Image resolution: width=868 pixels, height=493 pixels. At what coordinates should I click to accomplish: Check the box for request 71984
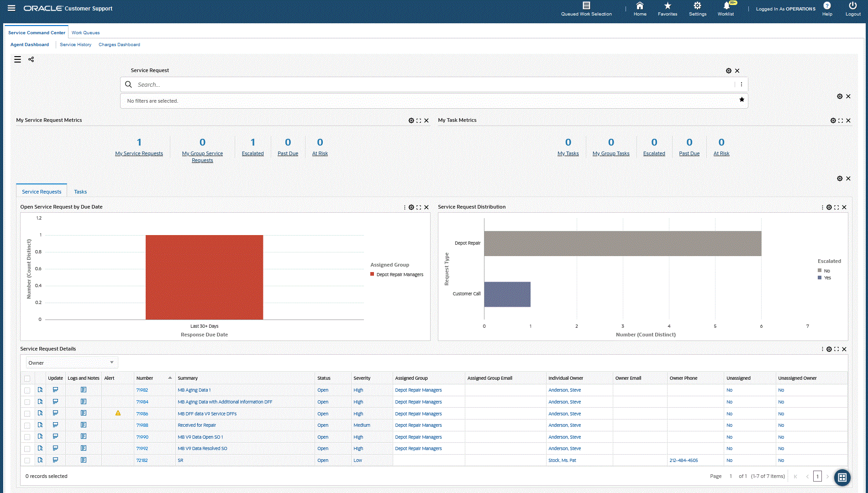click(x=27, y=402)
